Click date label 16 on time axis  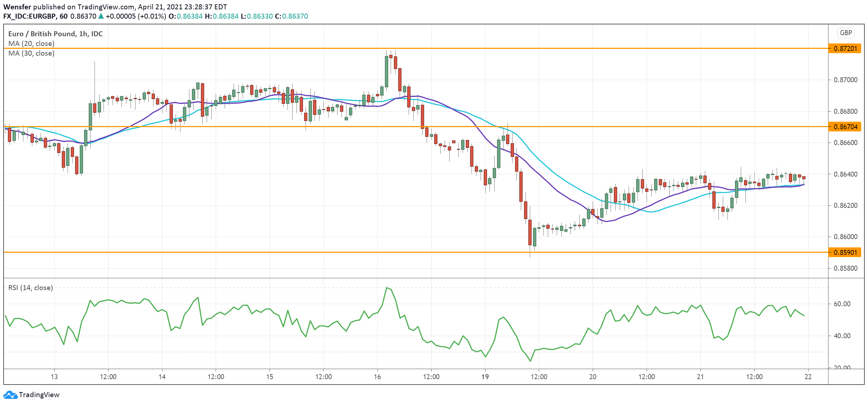[x=377, y=377]
